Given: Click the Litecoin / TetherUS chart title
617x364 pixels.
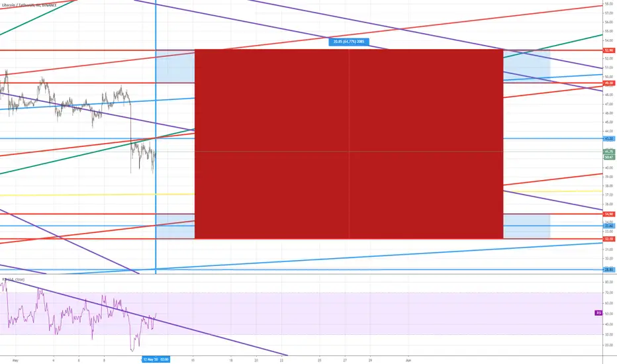Looking at the screenshot, I should pos(30,5).
